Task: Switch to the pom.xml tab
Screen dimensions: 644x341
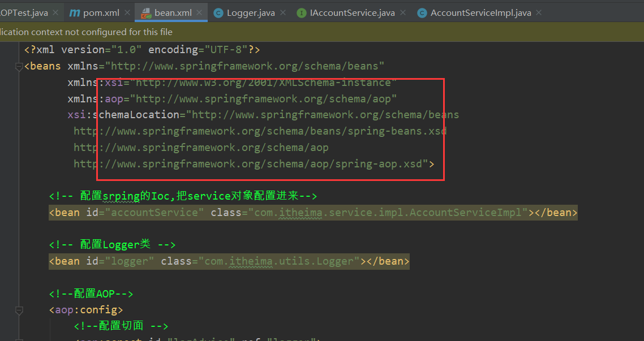Action: tap(101, 12)
